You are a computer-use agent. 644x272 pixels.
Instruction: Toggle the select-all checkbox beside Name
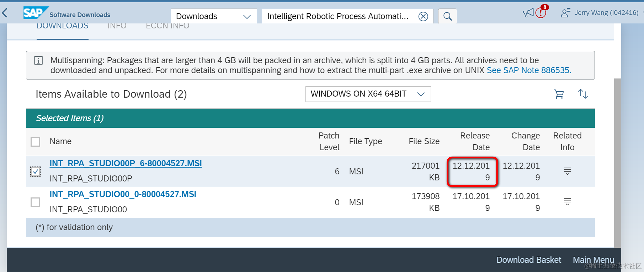click(x=36, y=142)
